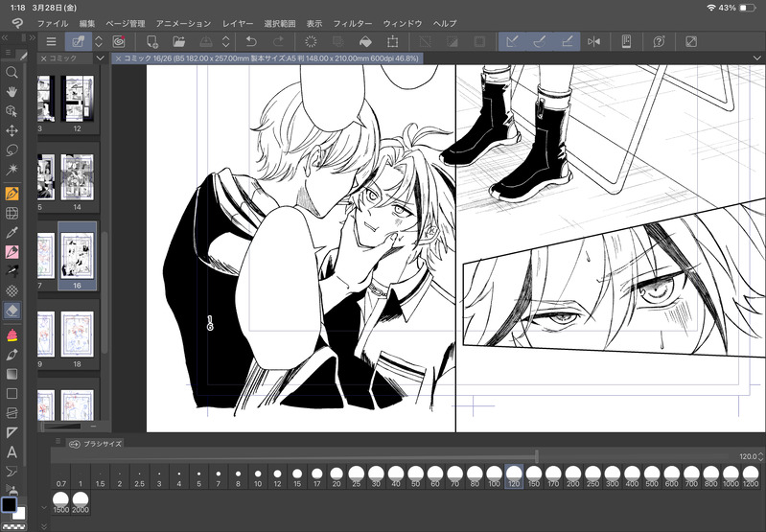The height and width of the screenshot is (532, 766).
Task: Open the brush size panel menu
Action: click(x=58, y=441)
